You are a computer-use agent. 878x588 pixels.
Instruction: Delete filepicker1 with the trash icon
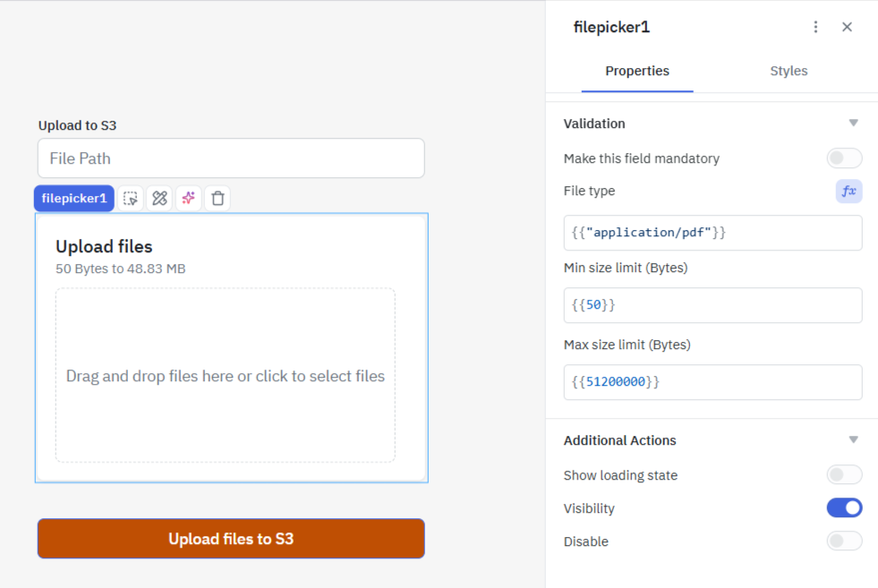(217, 199)
